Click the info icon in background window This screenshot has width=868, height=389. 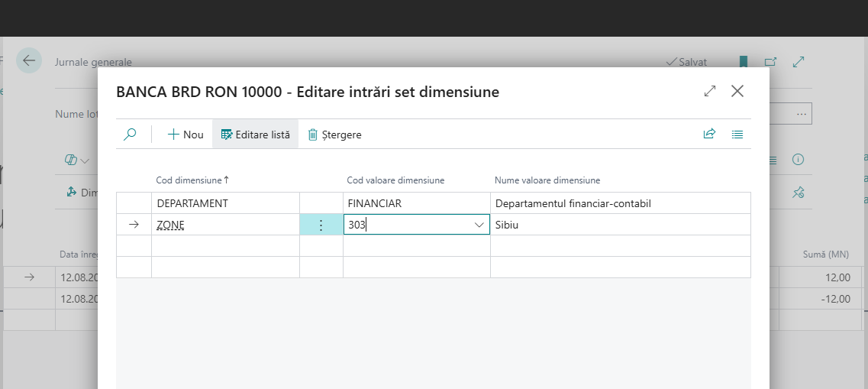pyautogui.click(x=798, y=160)
